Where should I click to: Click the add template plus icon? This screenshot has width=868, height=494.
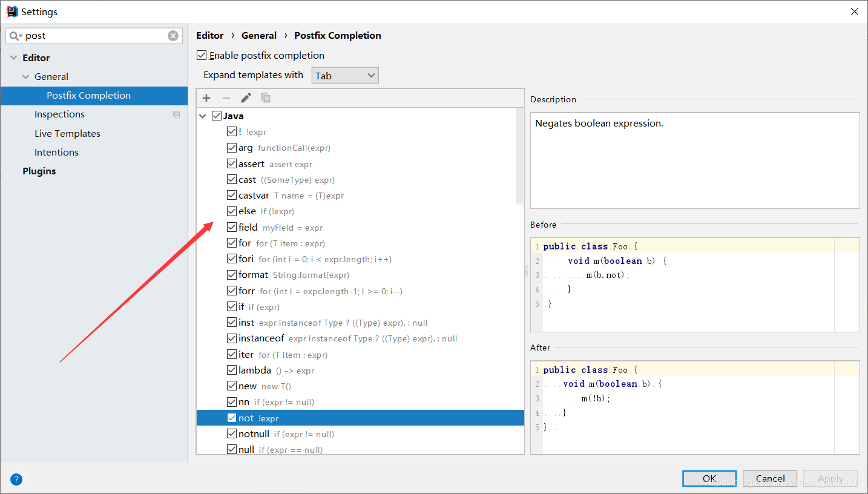click(206, 98)
